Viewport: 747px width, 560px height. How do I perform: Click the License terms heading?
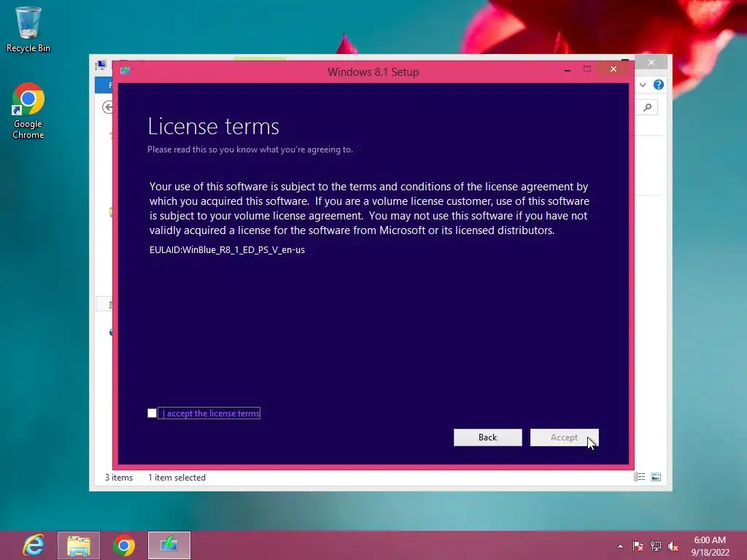[214, 126]
